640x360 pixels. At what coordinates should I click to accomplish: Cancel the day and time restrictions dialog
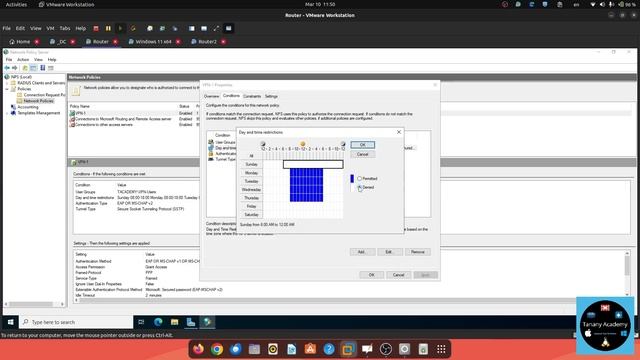click(362, 154)
